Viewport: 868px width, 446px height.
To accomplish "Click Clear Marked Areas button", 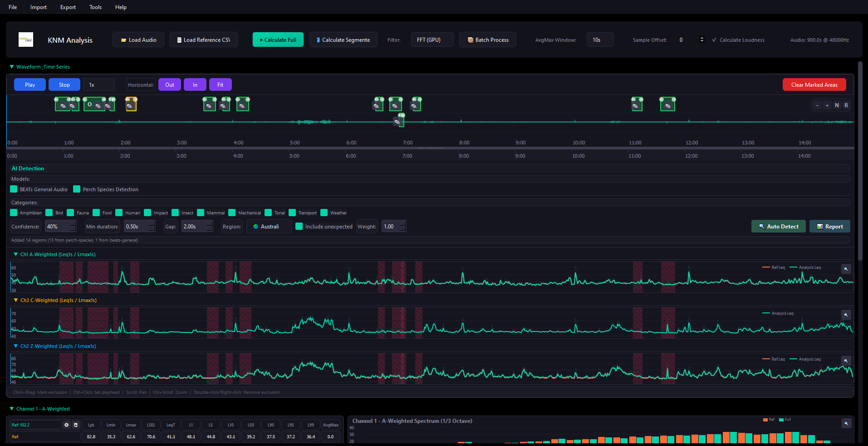I will click(x=814, y=85).
